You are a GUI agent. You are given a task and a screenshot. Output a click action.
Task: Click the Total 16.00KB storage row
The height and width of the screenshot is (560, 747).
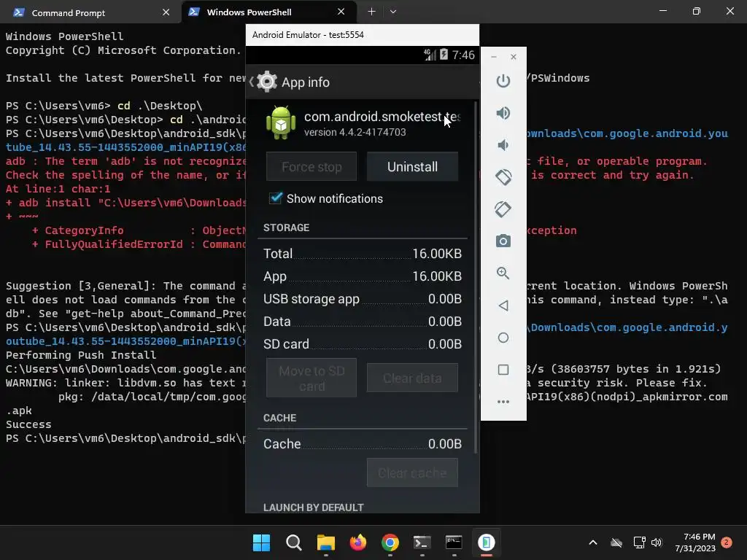point(362,253)
